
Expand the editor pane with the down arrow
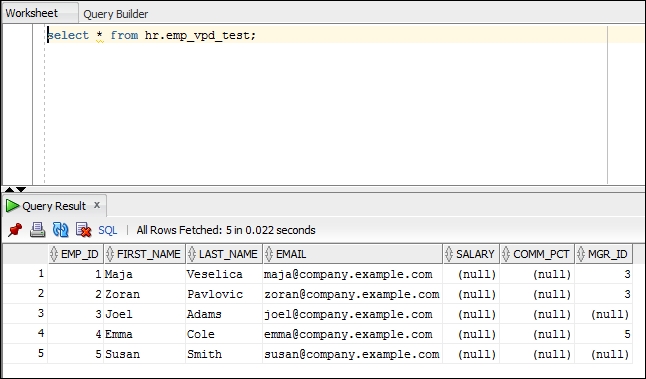pyautogui.click(x=21, y=190)
